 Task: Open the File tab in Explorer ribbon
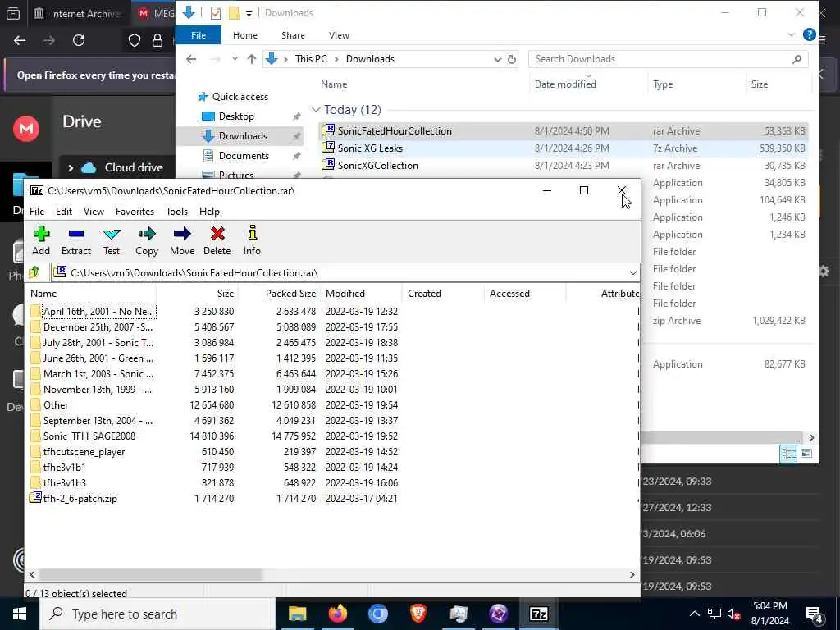[199, 35]
